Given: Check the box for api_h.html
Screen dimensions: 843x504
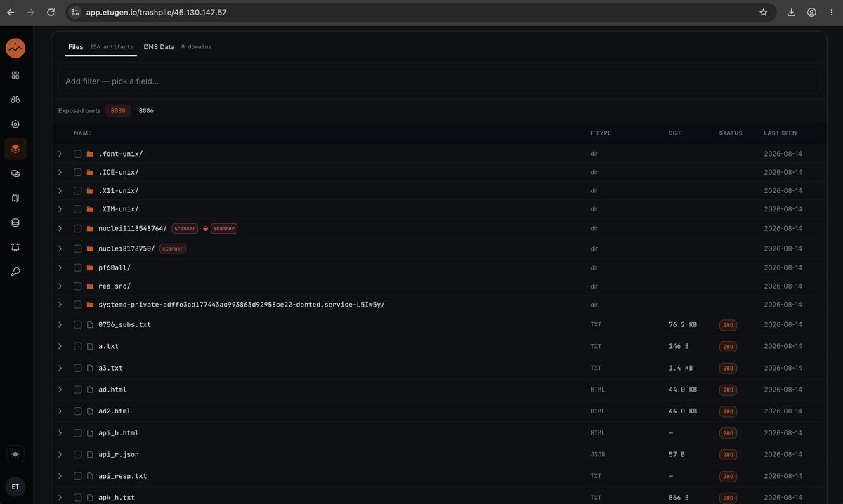Looking at the screenshot, I should pyautogui.click(x=78, y=432).
